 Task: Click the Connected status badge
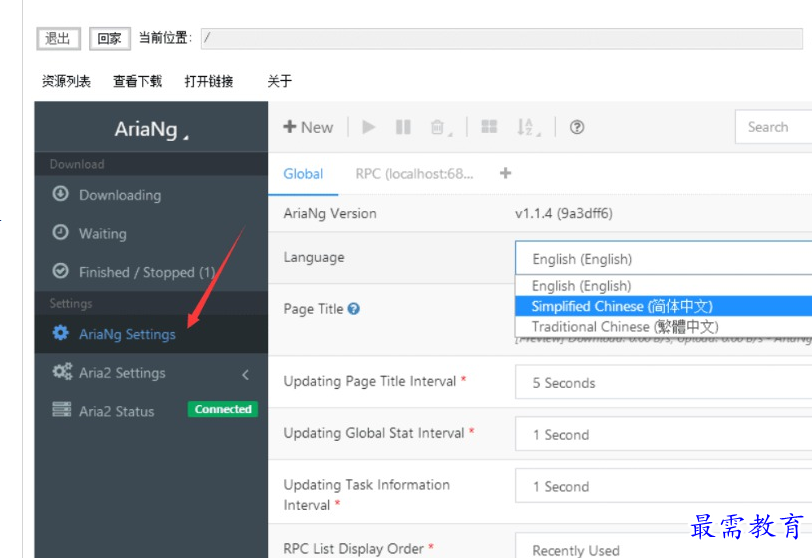click(223, 409)
